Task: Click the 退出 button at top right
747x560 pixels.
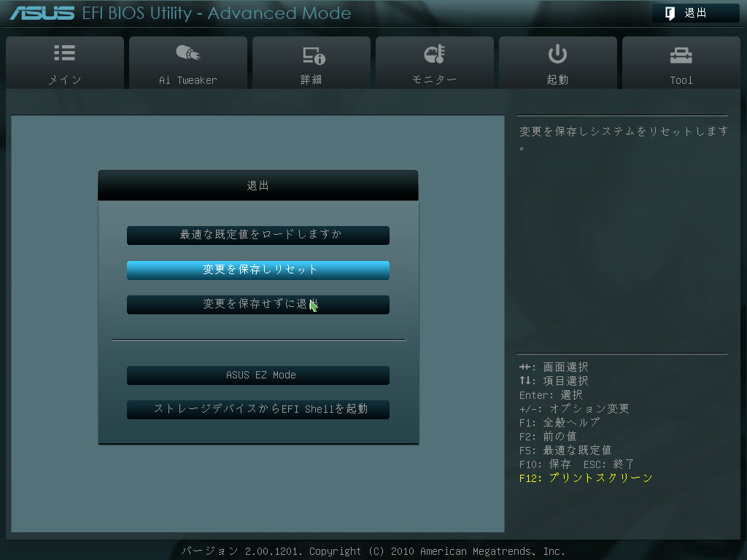Action: [695, 13]
